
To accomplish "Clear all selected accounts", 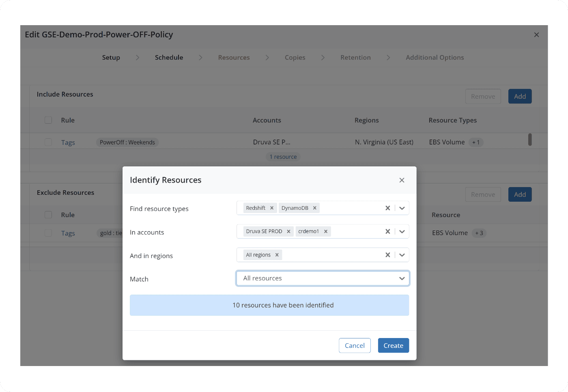I will [x=387, y=232].
